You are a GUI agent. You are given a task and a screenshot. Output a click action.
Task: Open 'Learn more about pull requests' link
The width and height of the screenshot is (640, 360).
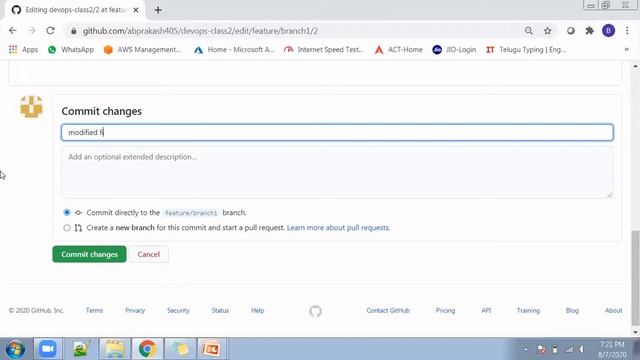coord(338,228)
